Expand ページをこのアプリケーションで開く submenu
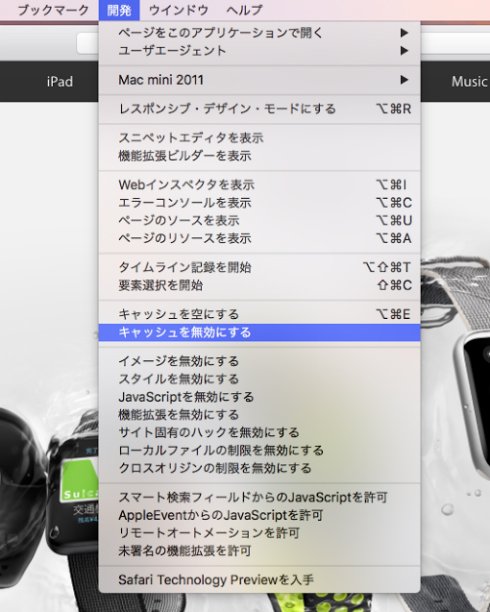Image resolution: width=490 pixels, height=612 pixels. point(260,33)
